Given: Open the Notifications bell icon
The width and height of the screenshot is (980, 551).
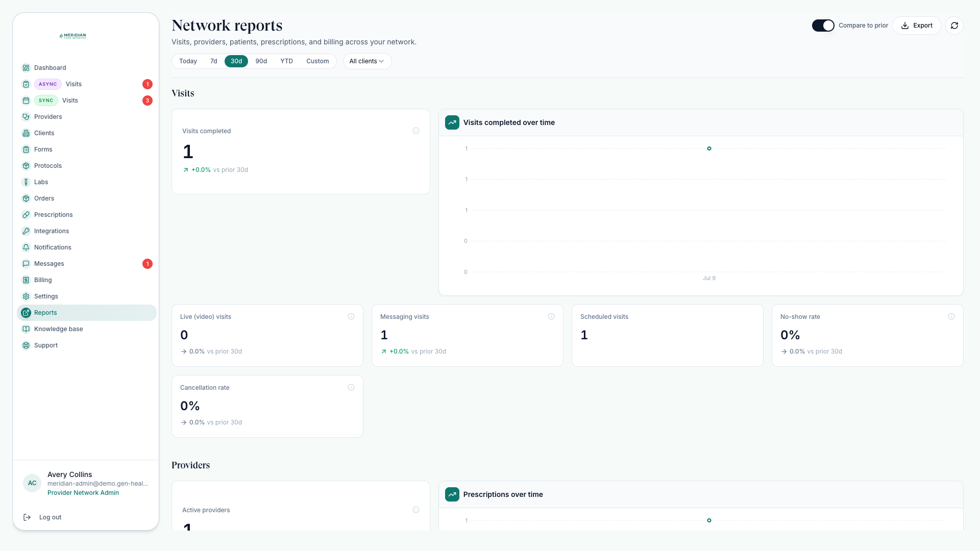Looking at the screenshot, I should [x=26, y=247].
